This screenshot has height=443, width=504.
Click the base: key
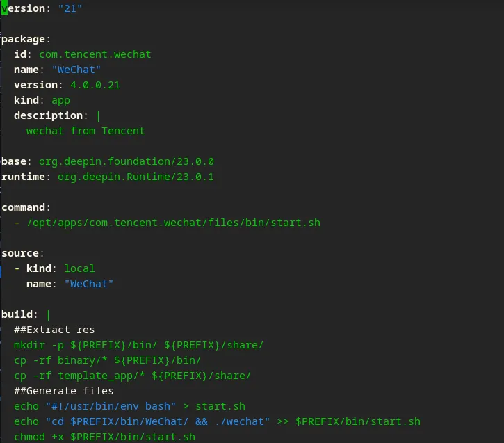17,161
